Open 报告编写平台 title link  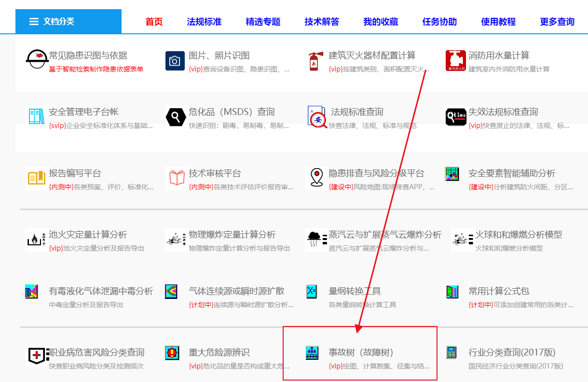[75, 173]
